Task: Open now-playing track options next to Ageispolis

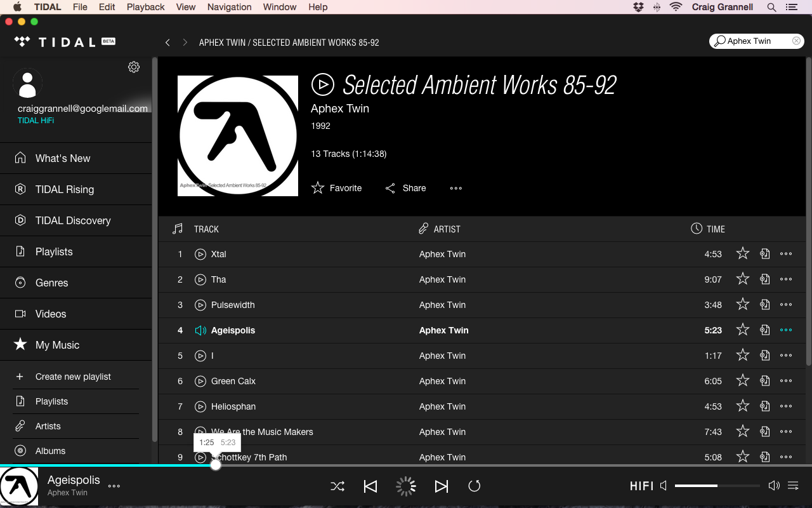Action: (114, 486)
